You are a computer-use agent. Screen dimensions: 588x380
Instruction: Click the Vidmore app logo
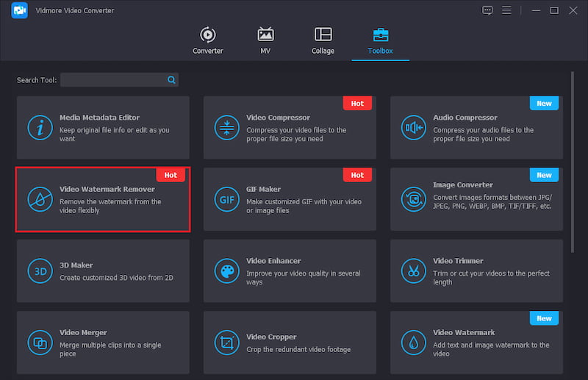point(20,10)
